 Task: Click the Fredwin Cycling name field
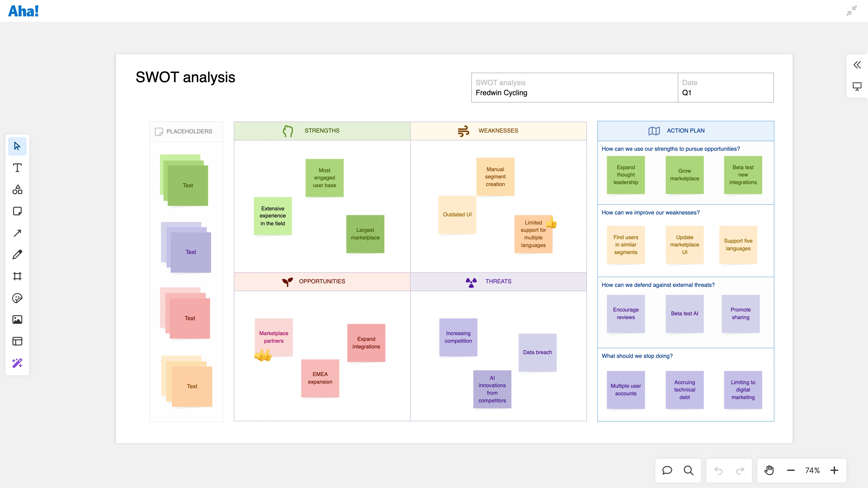point(501,93)
